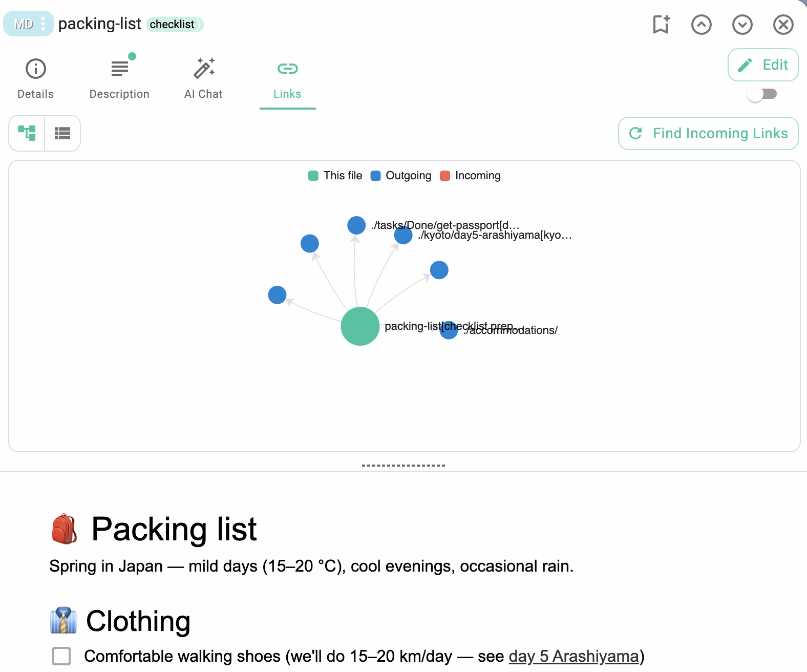Open the MD file type menu badge
The width and height of the screenshot is (807, 672).
(28, 24)
